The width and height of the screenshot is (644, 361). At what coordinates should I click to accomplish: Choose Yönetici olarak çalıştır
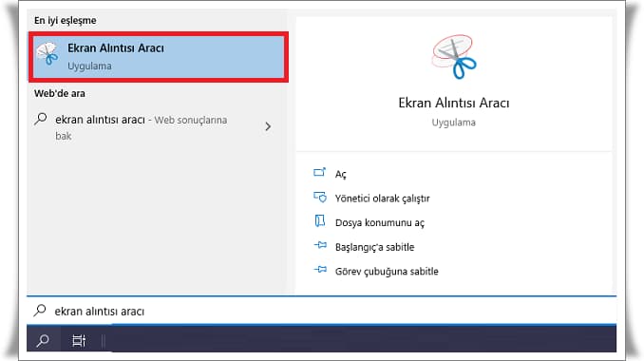pos(382,199)
